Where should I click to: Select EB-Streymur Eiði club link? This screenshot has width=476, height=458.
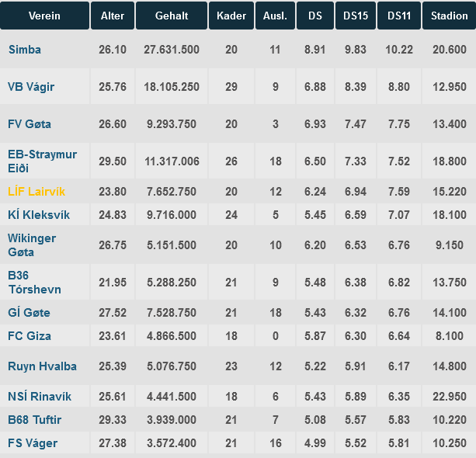tap(42, 161)
